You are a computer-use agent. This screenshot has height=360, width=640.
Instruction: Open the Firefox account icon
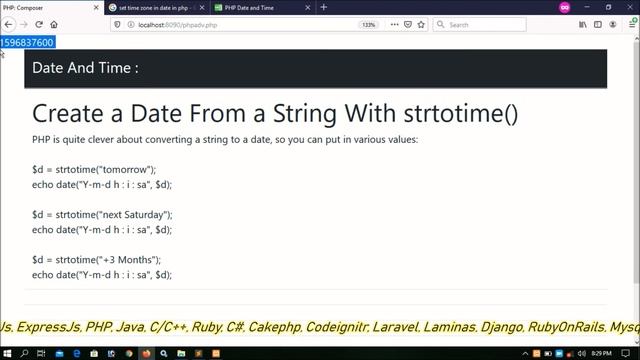pos(613,24)
